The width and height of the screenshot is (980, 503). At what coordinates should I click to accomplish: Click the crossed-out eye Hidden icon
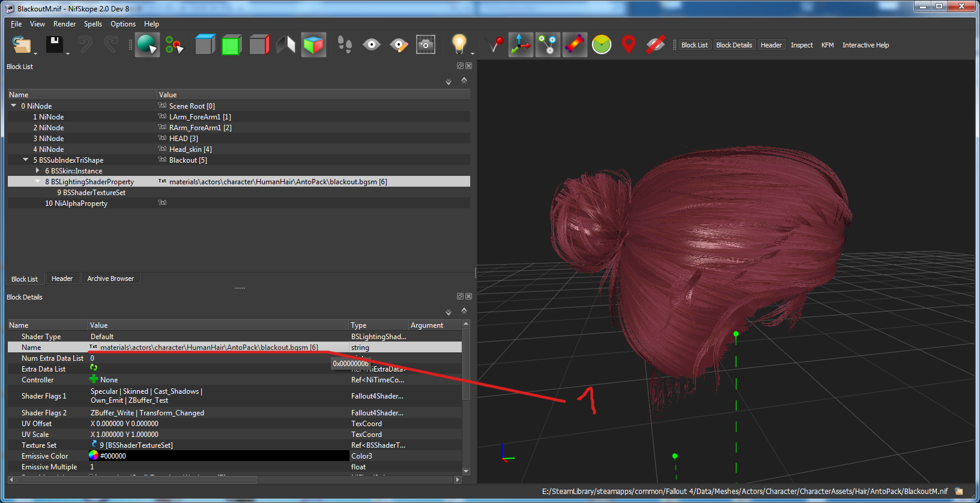click(x=655, y=45)
